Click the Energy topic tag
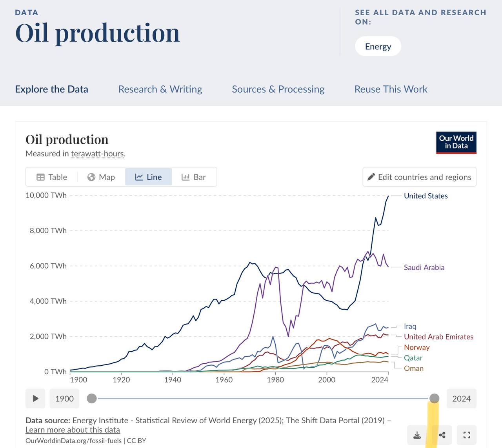Screen dimensions: 502x448 pos(378,47)
